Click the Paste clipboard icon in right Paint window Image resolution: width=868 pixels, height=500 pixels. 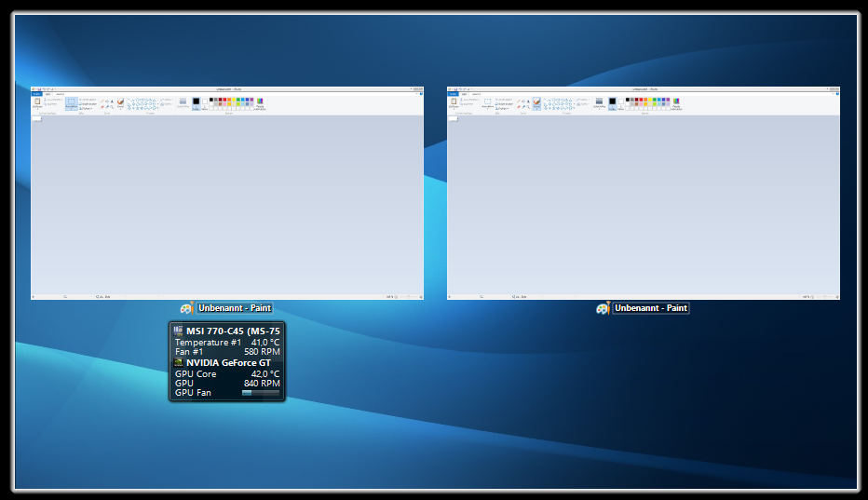453,102
